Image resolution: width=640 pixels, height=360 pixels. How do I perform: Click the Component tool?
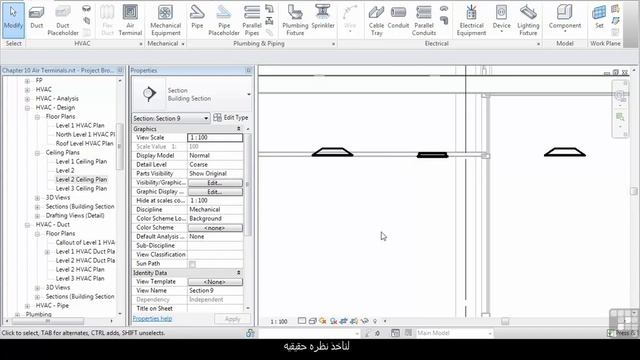(x=565, y=18)
